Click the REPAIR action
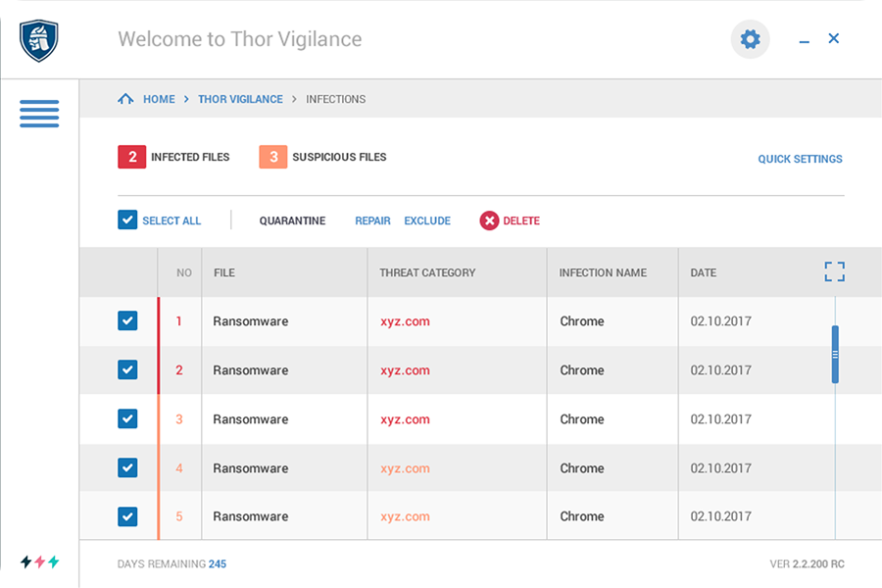 click(x=372, y=220)
